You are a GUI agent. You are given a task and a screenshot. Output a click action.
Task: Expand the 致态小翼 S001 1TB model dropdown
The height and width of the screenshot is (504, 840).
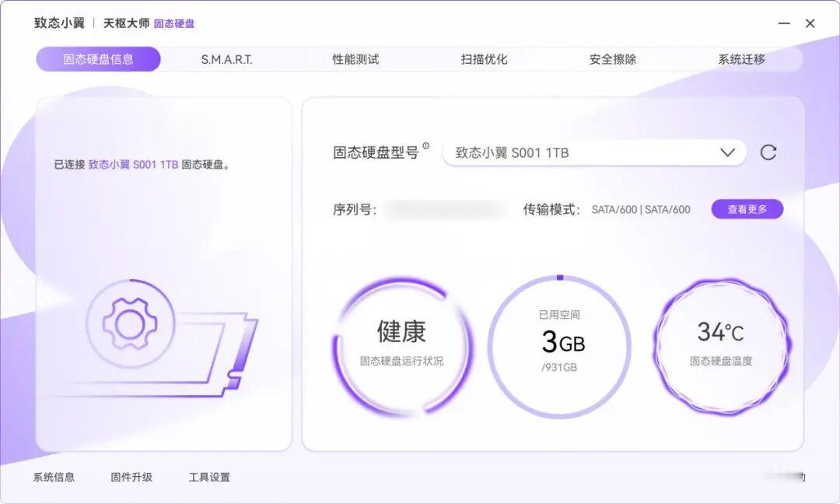[594, 152]
